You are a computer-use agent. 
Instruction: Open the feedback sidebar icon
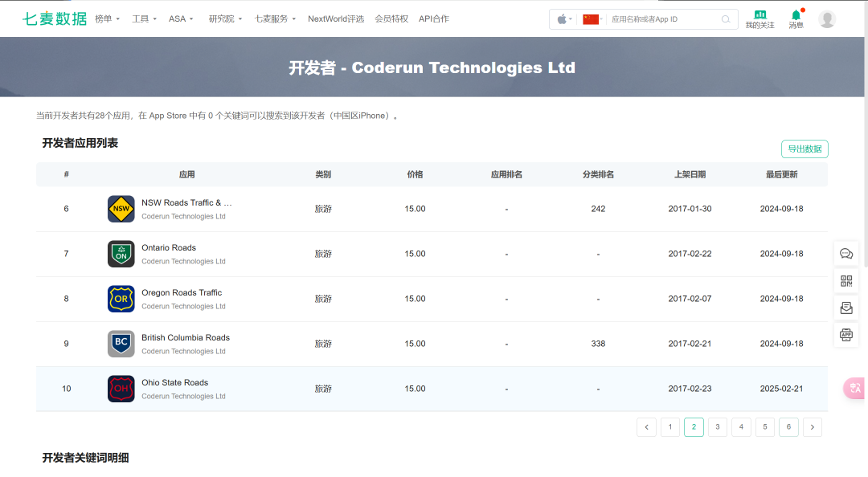point(846,308)
